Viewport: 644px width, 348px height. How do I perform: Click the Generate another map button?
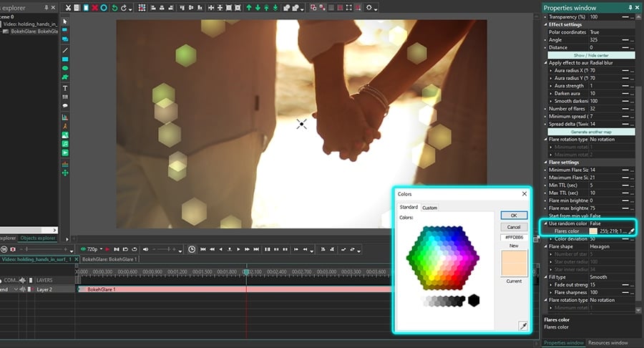pos(591,132)
